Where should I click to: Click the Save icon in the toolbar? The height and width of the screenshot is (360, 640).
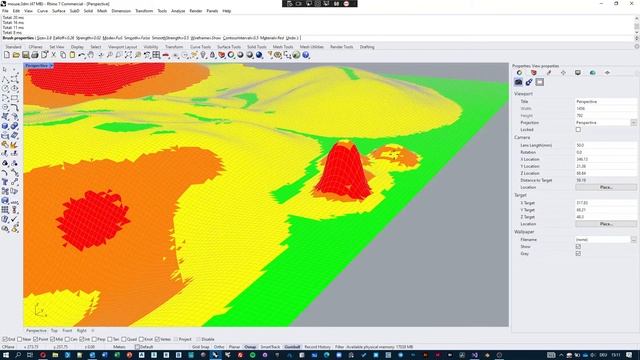point(25,55)
